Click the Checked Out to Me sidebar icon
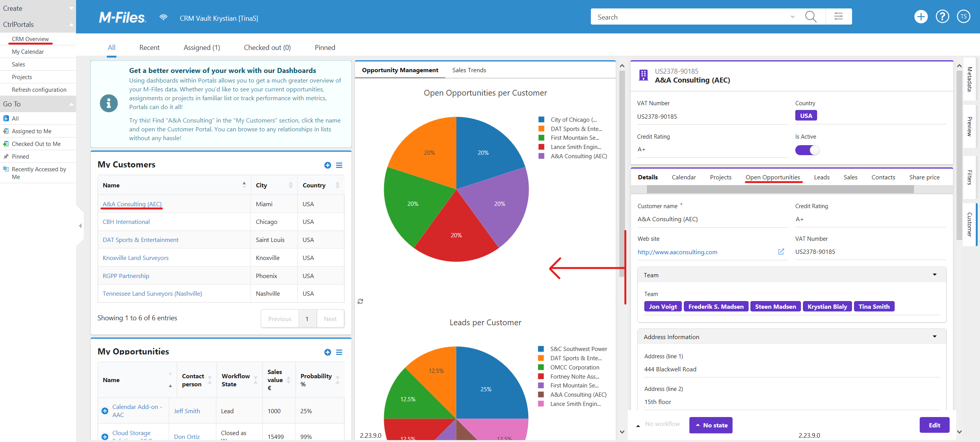This screenshot has height=442, width=980. [6, 144]
